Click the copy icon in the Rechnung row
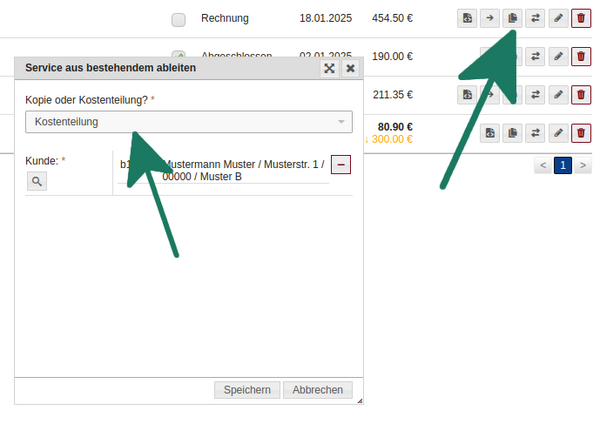The height and width of the screenshot is (424, 600). (x=513, y=18)
